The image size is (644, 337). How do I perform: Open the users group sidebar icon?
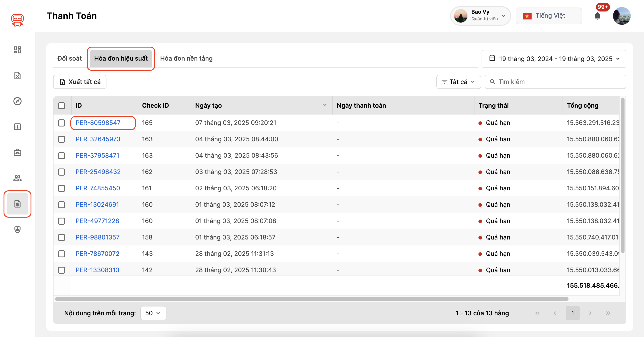(x=17, y=178)
